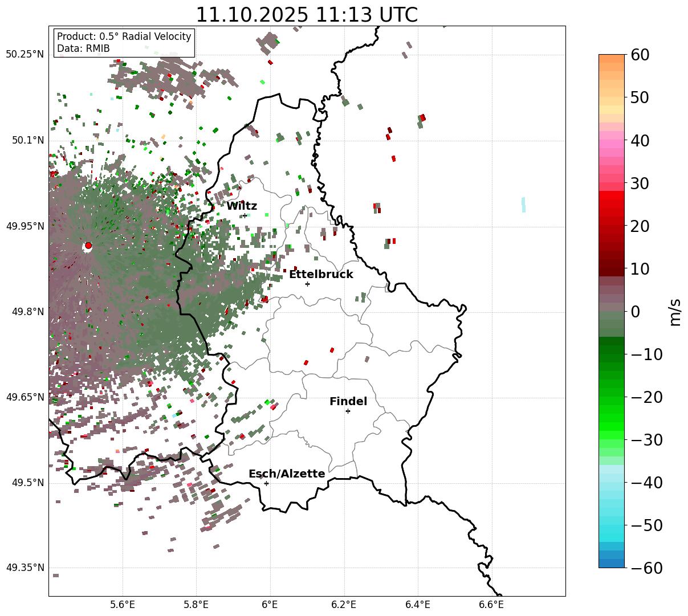Click the 'Data: RMIB' text
Viewport: 688px width, 616px height.
pyautogui.click(x=83, y=48)
